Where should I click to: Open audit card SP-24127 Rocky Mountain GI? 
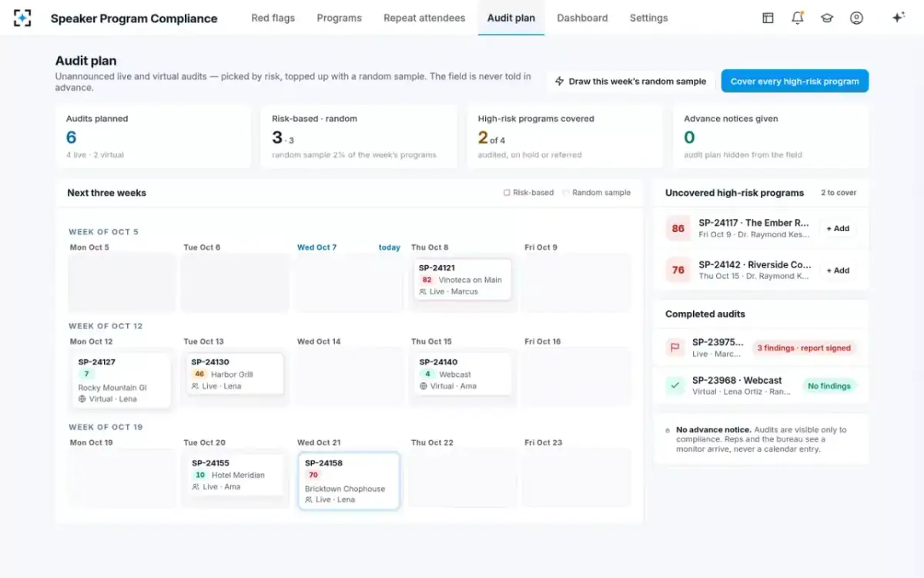point(121,381)
